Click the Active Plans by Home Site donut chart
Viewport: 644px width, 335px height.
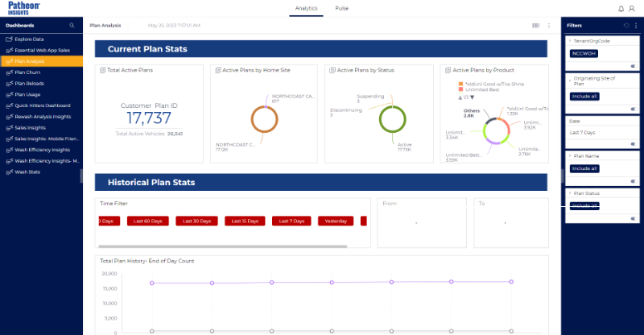pos(265,120)
